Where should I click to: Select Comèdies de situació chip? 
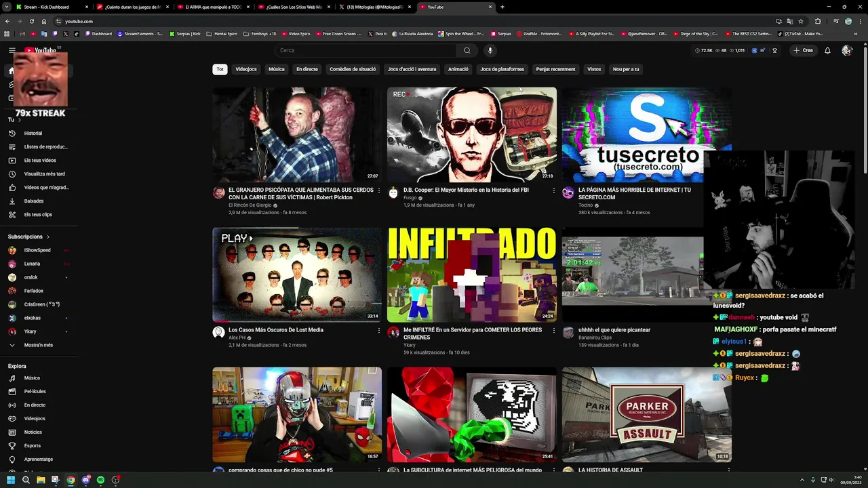[x=353, y=69]
